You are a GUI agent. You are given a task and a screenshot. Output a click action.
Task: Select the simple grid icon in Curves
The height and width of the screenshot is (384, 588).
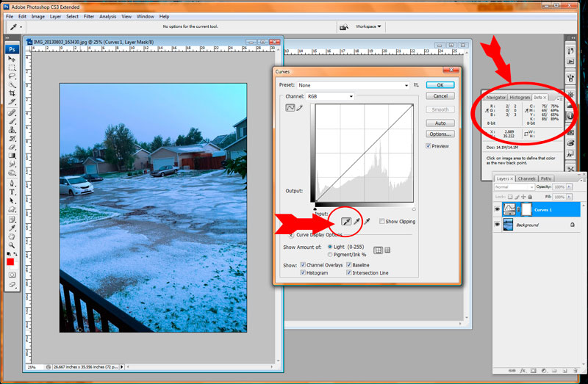point(379,250)
